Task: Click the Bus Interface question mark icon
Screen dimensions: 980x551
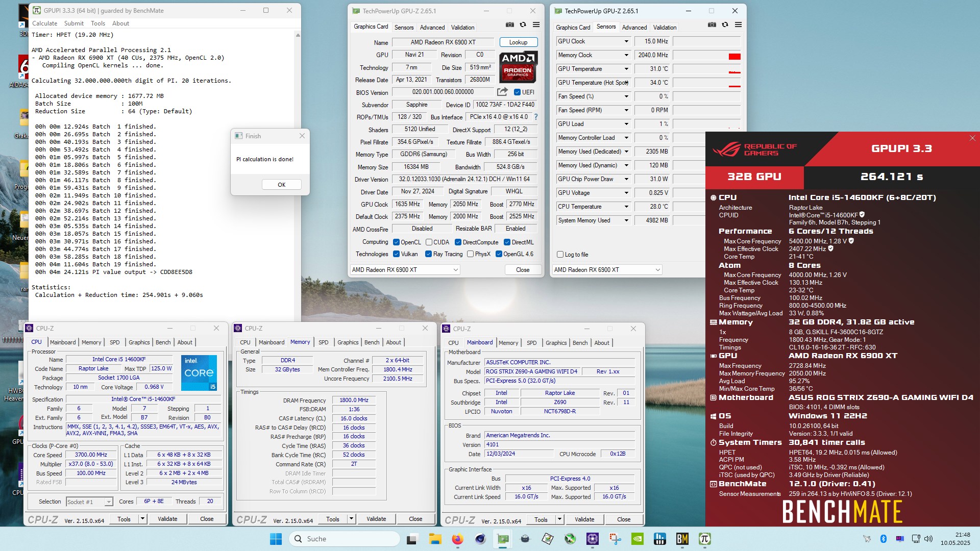Action: point(536,117)
